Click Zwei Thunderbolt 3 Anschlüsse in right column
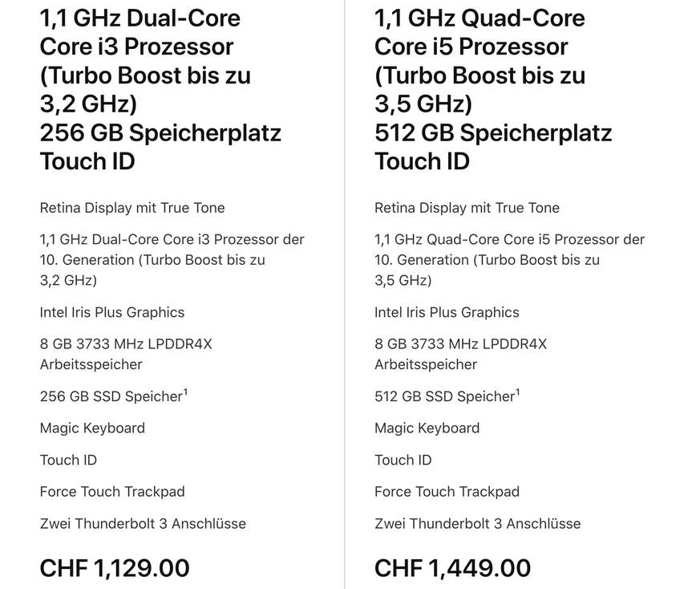This screenshot has height=589, width=700. (478, 523)
